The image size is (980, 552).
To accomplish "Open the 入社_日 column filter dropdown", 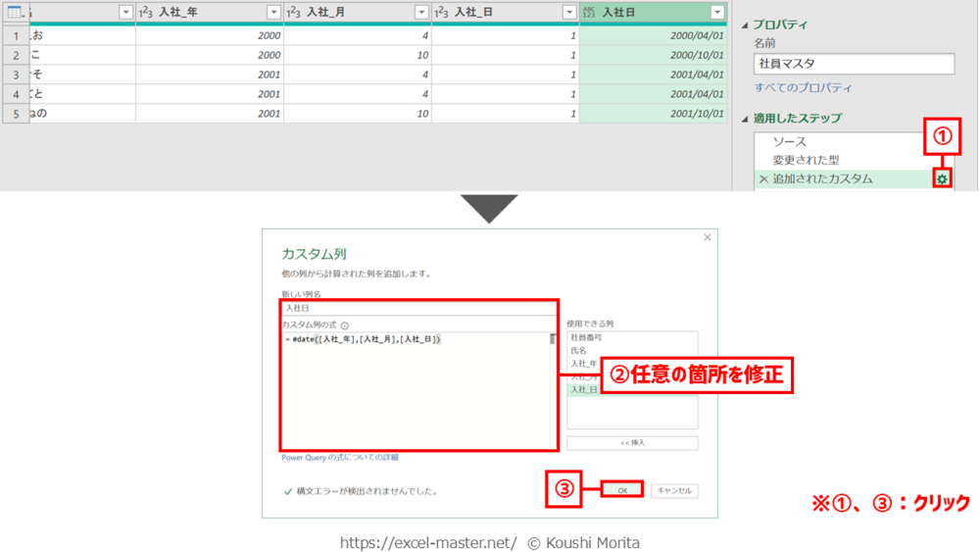I will [569, 12].
